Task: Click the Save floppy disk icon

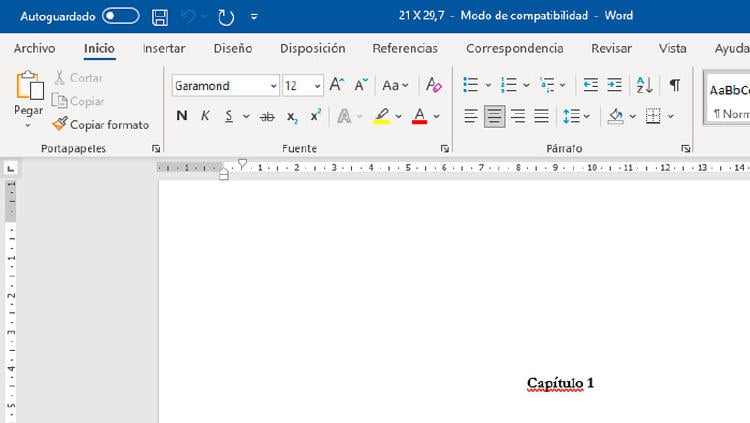Action: 160,17
